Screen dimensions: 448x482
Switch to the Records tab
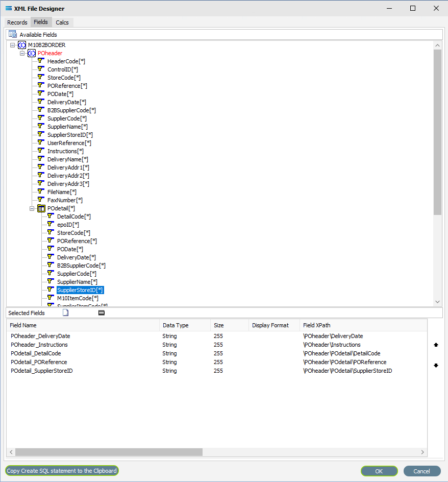[x=17, y=22]
